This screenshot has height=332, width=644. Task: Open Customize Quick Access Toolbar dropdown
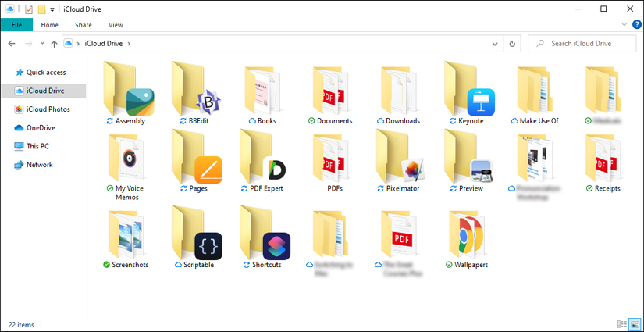click(52, 9)
